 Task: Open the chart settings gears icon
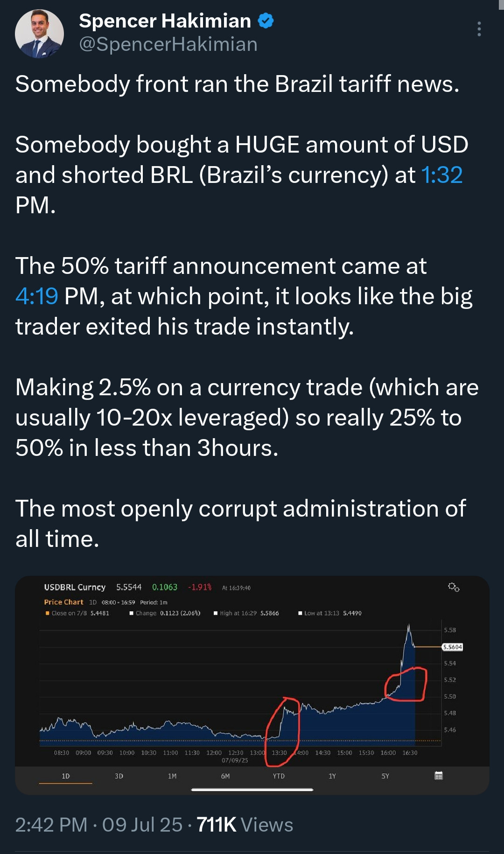coord(453,587)
